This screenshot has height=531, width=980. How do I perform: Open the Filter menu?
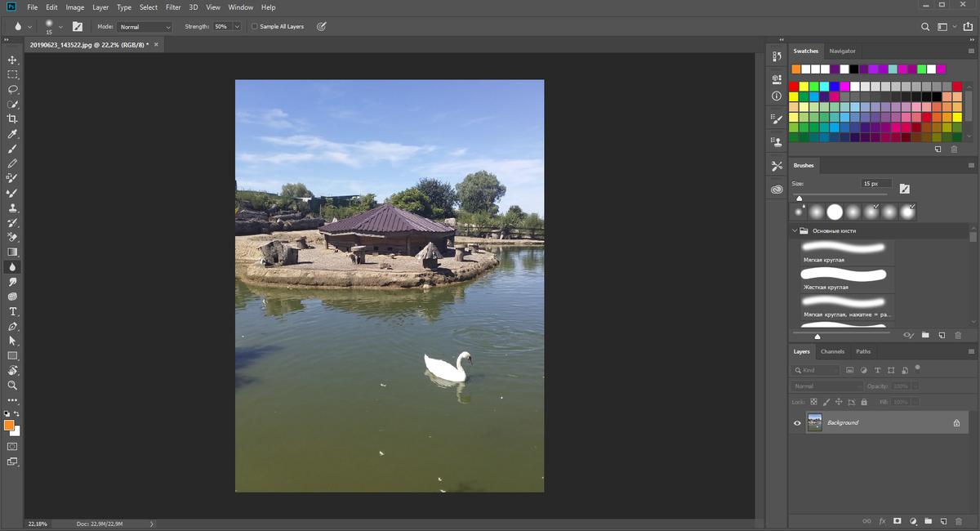coord(173,7)
